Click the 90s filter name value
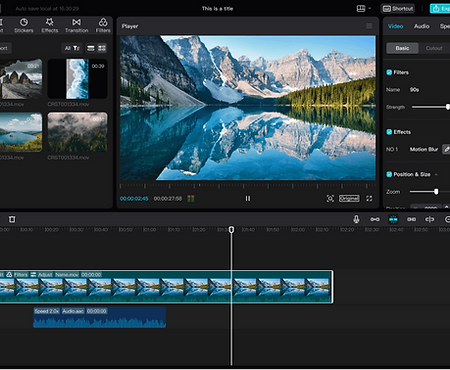The width and height of the screenshot is (450, 370). click(414, 90)
